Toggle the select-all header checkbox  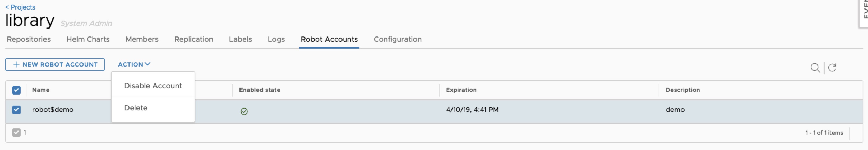coord(16,90)
